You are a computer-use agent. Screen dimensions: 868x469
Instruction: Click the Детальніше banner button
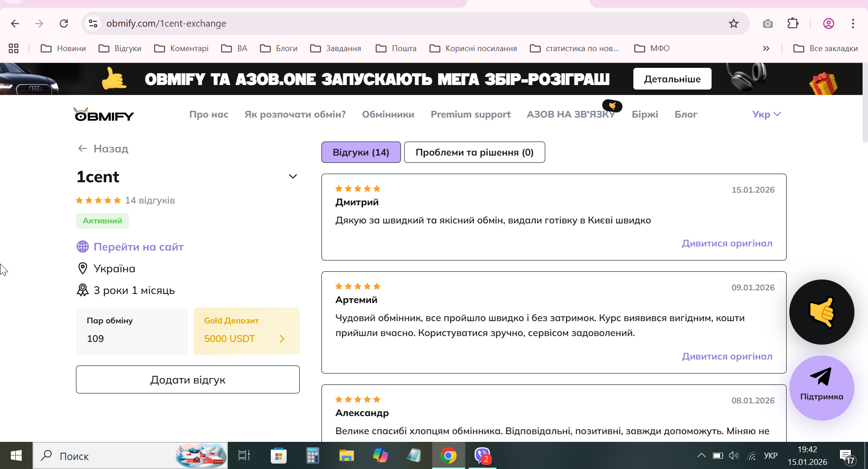click(x=672, y=79)
